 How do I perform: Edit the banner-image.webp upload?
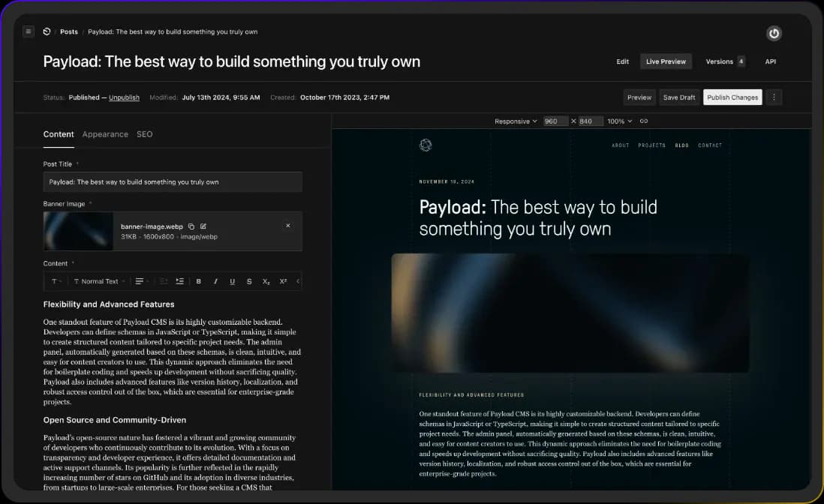pyautogui.click(x=203, y=226)
